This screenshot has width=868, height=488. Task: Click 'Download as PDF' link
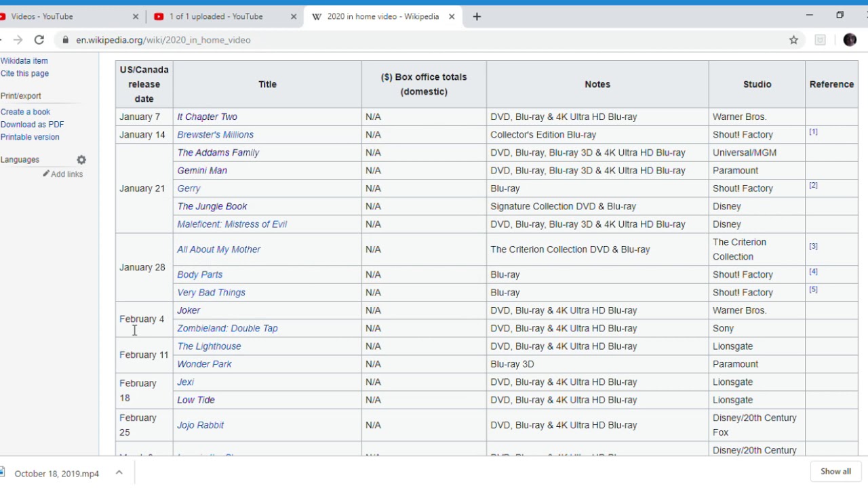point(32,125)
